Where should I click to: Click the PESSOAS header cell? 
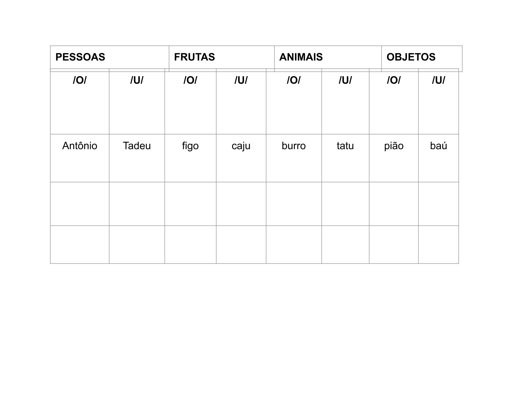point(80,57)
